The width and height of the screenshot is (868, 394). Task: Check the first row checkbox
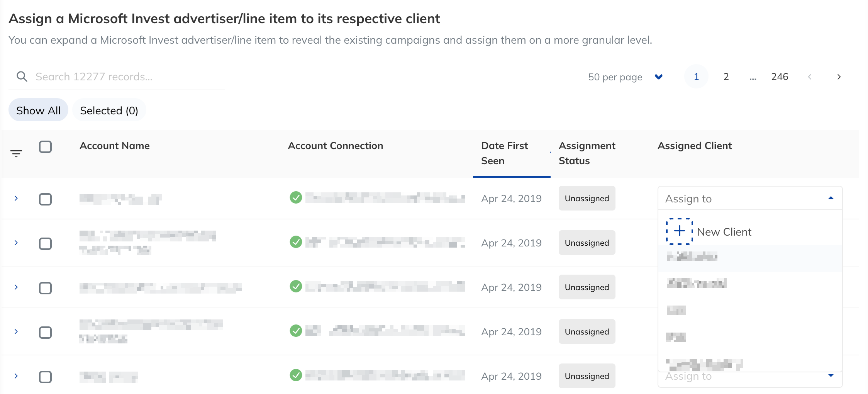coord(46,199)
